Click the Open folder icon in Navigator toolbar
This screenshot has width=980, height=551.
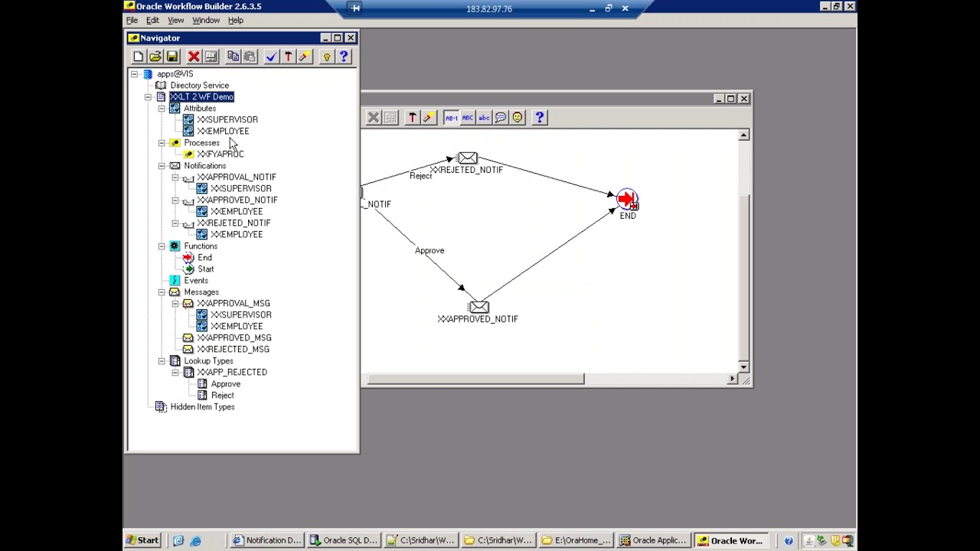point(155,57)
